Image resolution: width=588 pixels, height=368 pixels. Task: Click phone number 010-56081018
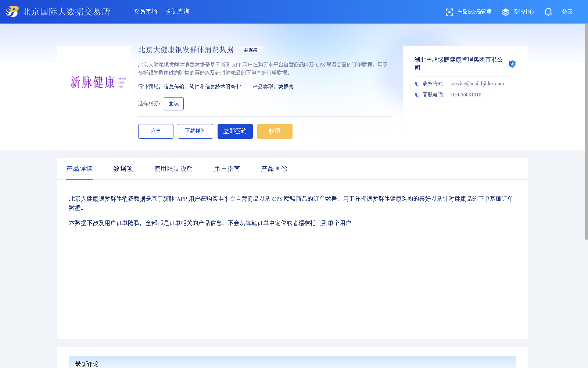466,95
